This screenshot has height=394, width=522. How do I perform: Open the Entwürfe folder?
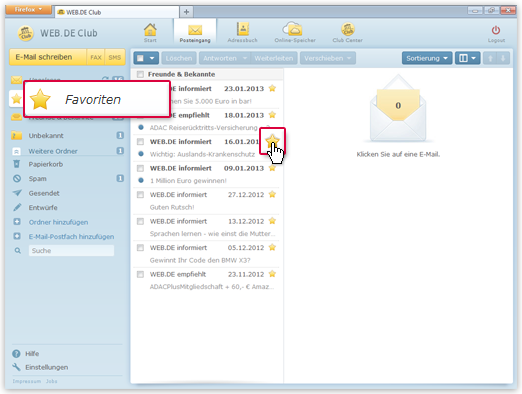(43, 208)
